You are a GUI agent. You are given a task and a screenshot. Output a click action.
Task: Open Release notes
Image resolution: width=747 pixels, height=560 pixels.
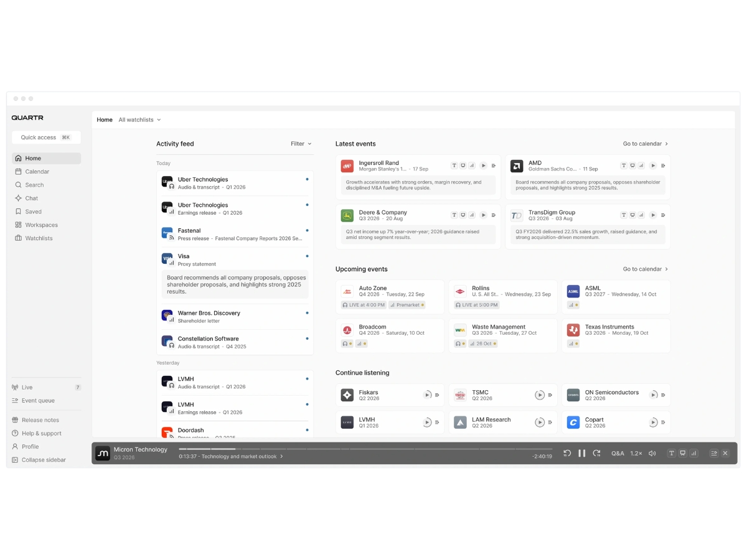46,420
